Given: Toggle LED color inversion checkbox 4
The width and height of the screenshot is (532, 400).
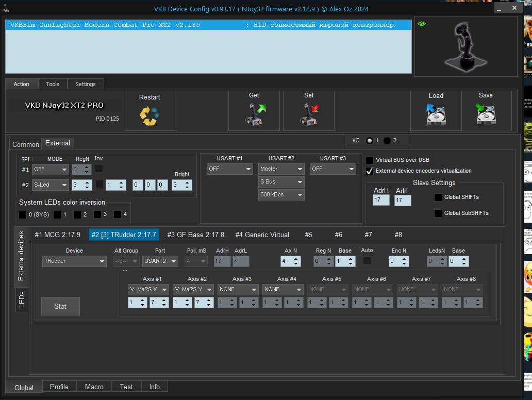Looking at the screenshot, I should pos(118,214).
